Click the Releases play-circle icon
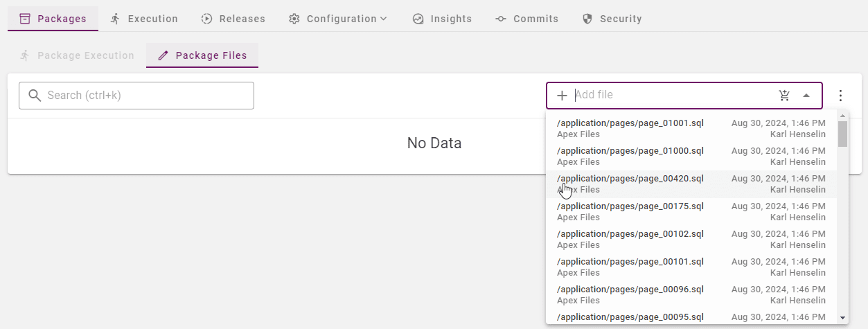Image resolution: width=868 pixels, height=329 pixels. [206, 19]
